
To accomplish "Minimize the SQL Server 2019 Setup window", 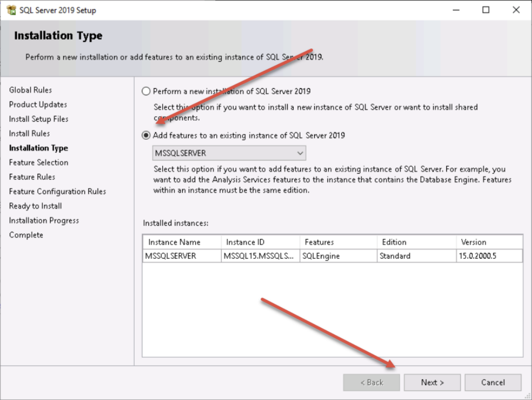I will tap(456, 10).
